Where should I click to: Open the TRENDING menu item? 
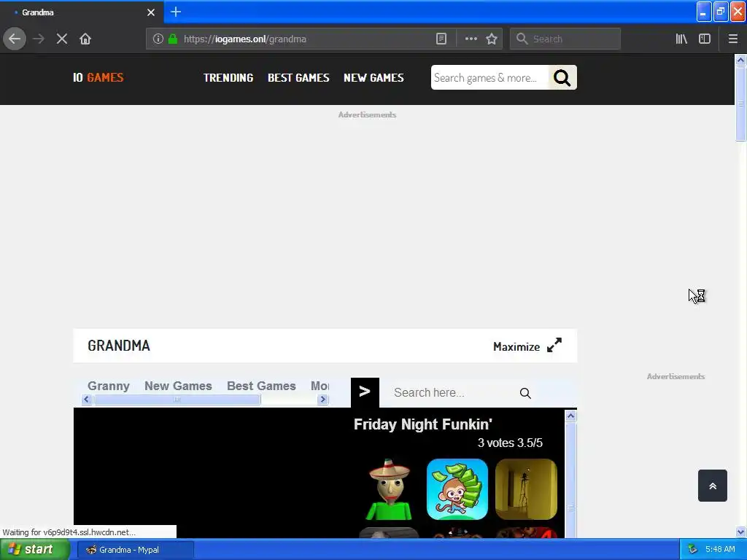[228, 77]
